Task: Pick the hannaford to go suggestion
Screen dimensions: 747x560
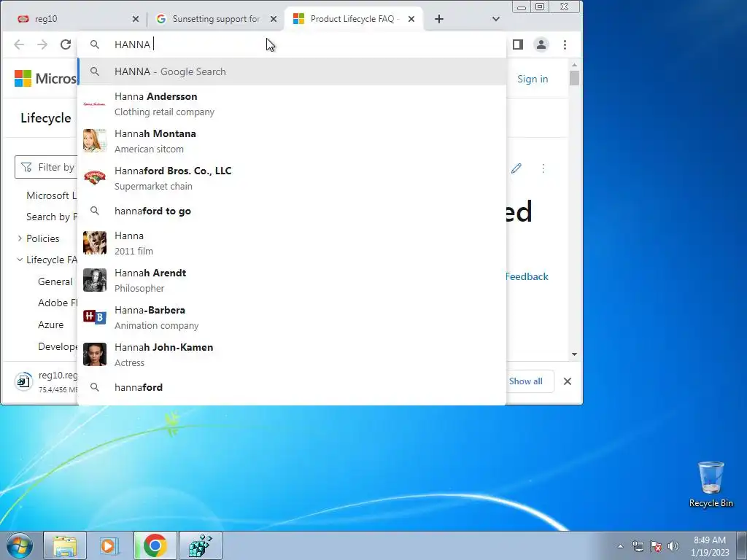Action: (x=292, y=211)
